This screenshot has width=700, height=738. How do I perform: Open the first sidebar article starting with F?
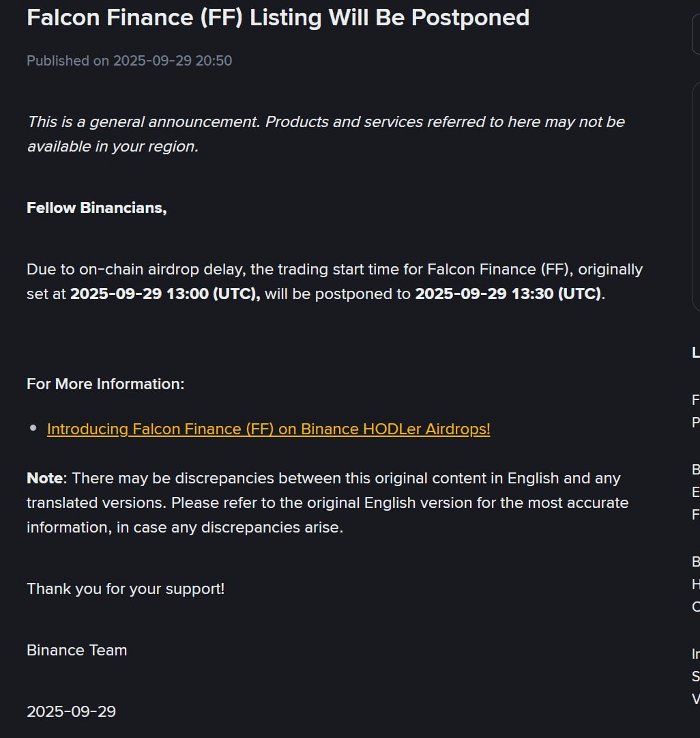coord(696,411)
